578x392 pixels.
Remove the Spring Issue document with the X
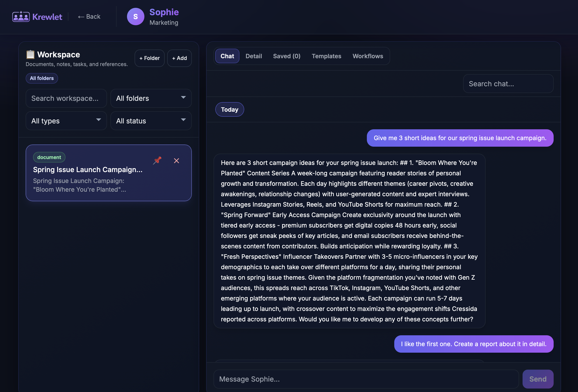177,161
